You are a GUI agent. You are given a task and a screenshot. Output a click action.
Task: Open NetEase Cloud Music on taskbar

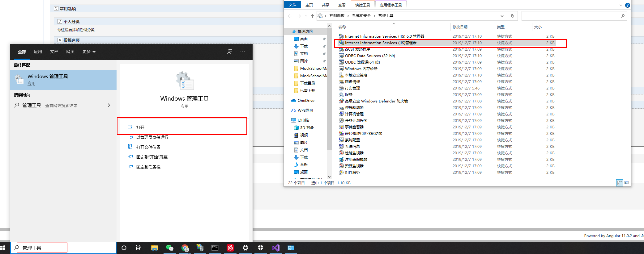(230, 248)
